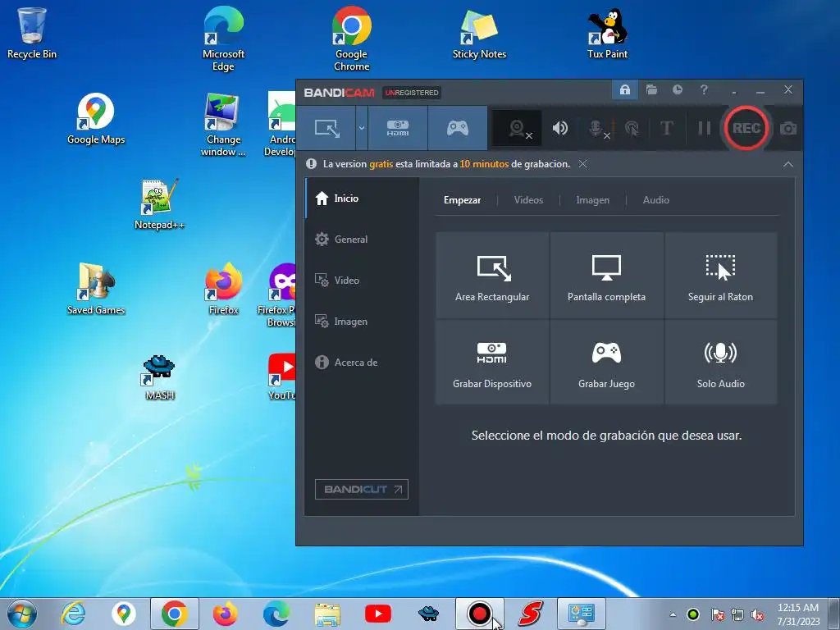Open Video settings in sidebar

coord(362,281)
